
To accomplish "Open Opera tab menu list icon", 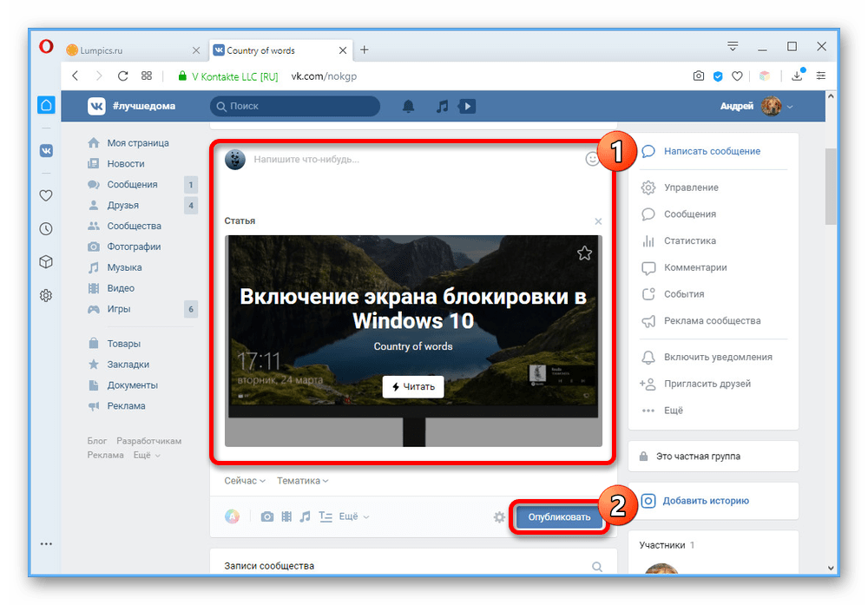I will point(733,47).
